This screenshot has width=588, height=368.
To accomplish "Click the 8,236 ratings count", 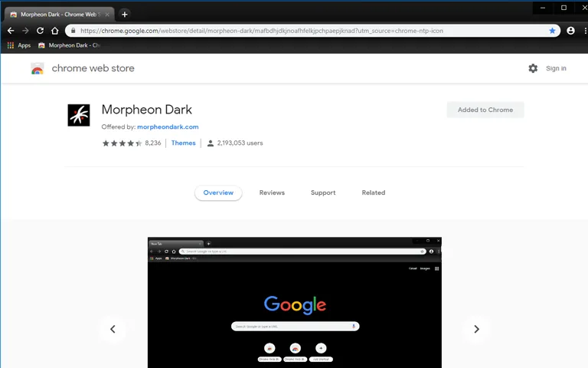I will [153, 143].
